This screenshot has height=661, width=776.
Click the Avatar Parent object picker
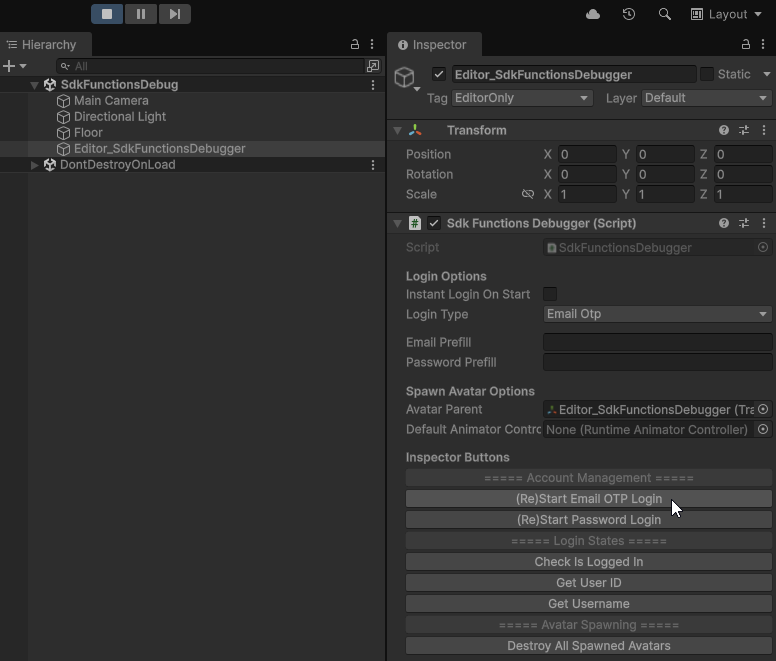763,409
